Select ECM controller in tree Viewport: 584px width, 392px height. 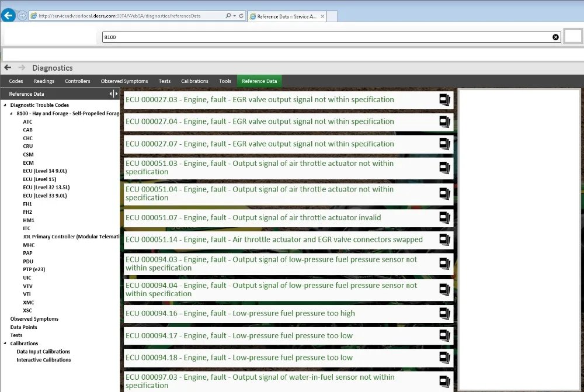[28, 163]
